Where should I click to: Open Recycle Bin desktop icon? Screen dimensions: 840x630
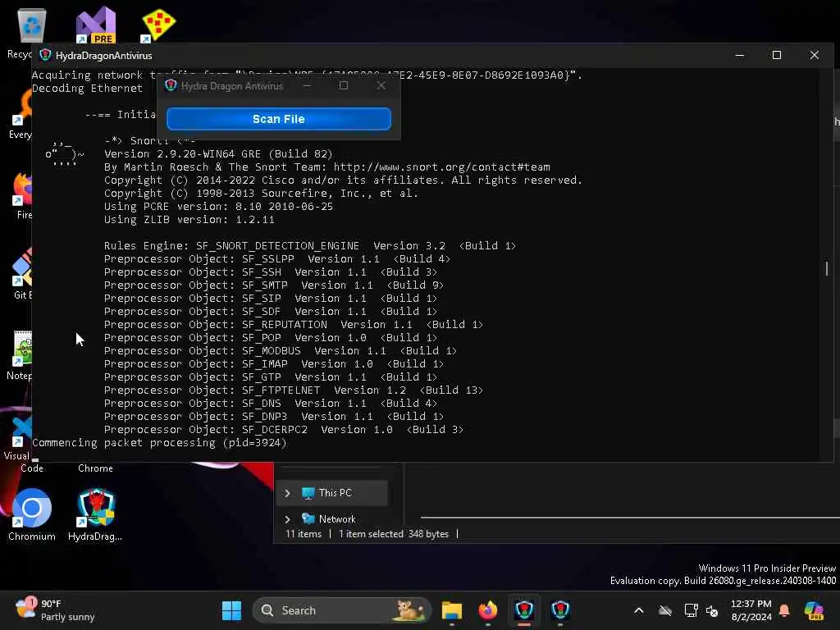click(32, 25)
